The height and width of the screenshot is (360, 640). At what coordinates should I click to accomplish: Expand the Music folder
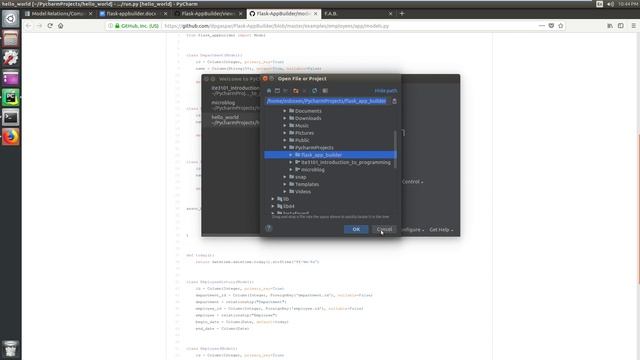click(x=285, y=126)
